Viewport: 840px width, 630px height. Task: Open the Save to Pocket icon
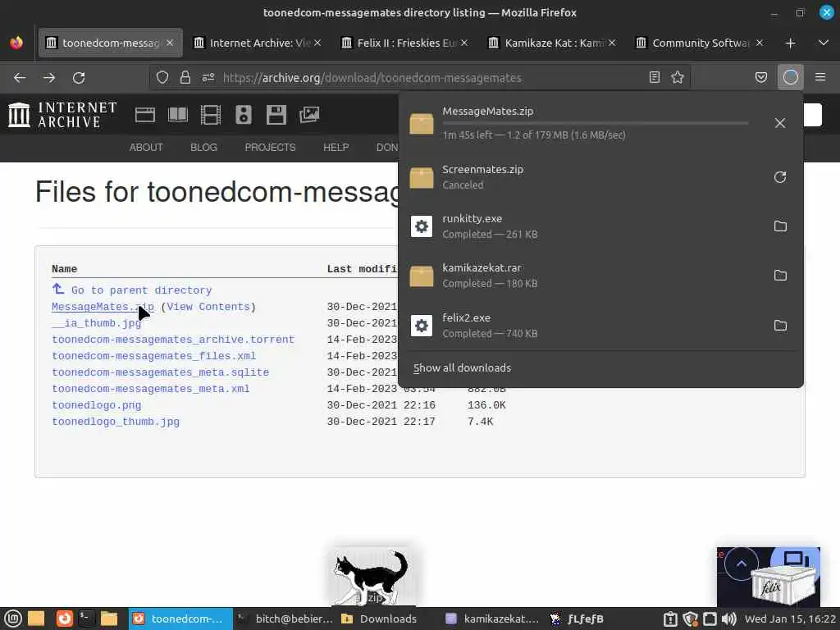(760, 78)
